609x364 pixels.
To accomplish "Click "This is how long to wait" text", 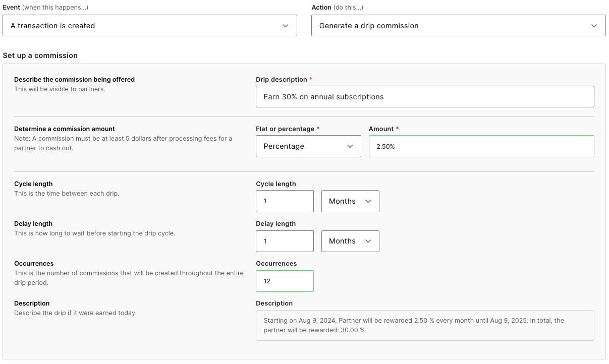I will (95, 233).
